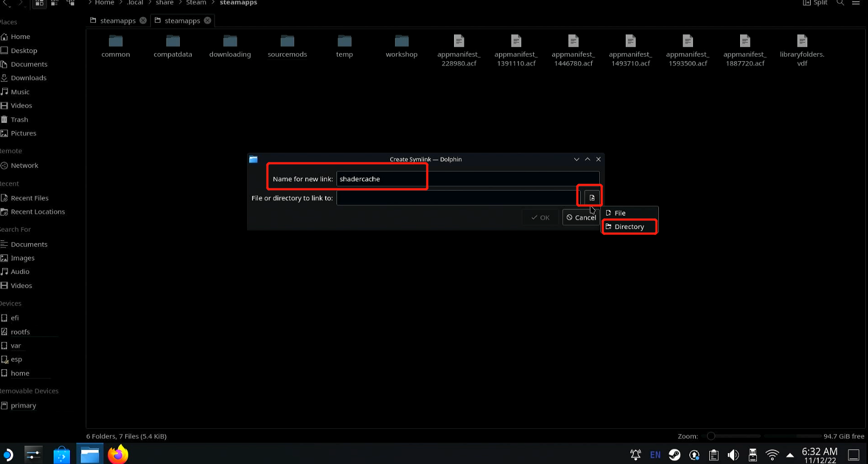Viewport: 868px width, 464px height.
Task: Click the free space bar indicator
Action: click(793, 436)
